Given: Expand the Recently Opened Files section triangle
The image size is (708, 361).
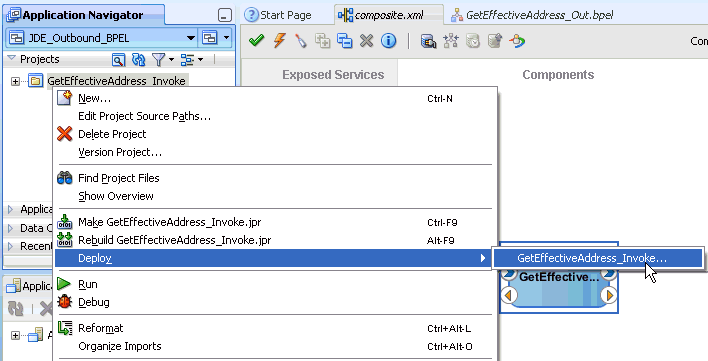Looking at the screenshot, I should tap(11, 246).
